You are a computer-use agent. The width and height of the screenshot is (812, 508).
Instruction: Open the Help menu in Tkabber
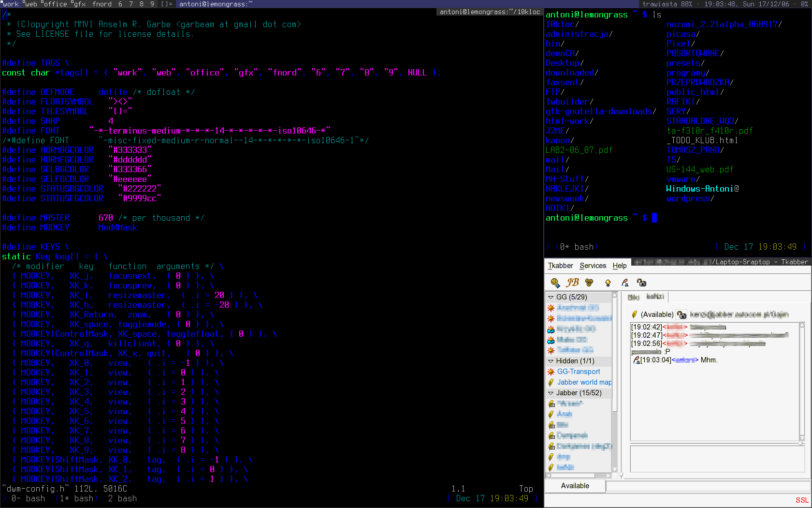tap(620, 266)
